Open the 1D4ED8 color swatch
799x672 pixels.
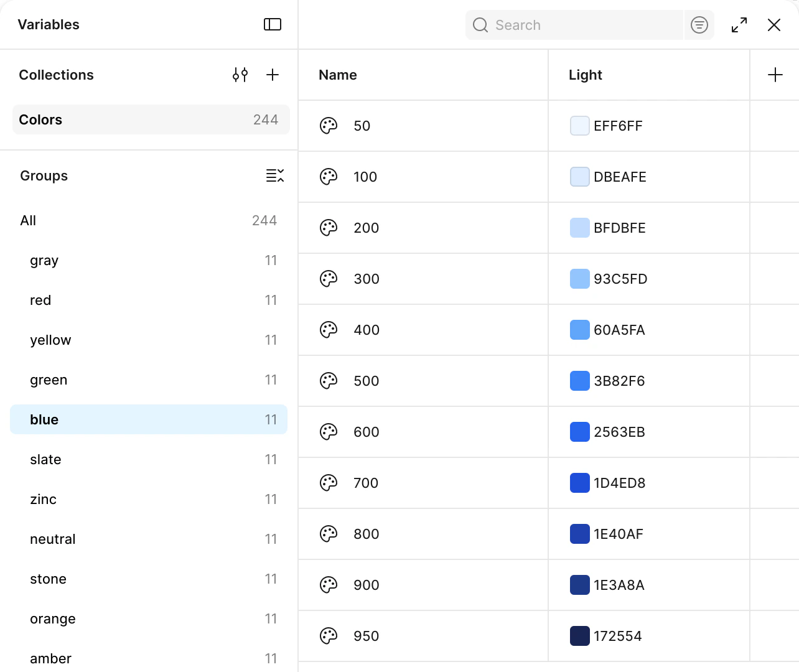coord(580,483)
